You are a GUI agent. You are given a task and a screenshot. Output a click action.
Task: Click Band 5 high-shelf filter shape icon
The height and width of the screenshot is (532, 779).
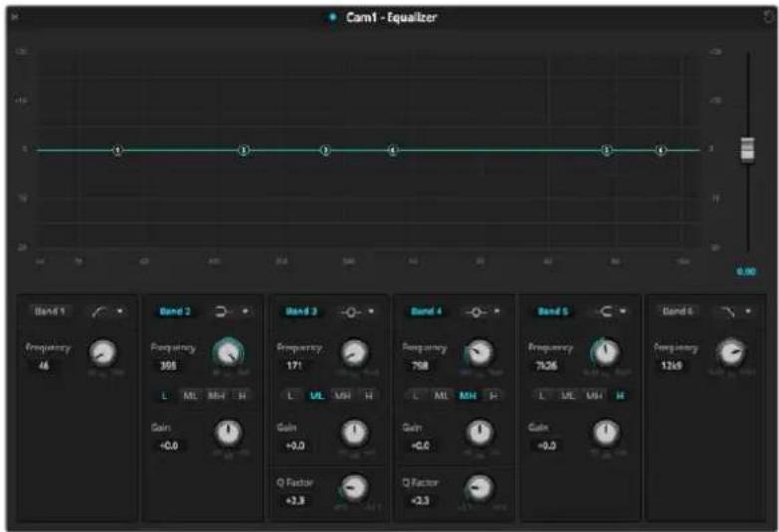(604, 312)
